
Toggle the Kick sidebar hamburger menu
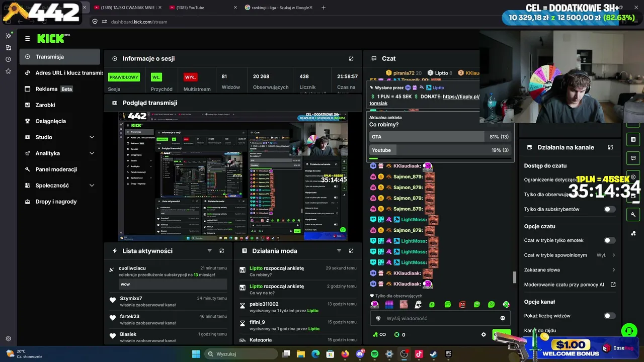pyautogui.click(x=27, y=38)
